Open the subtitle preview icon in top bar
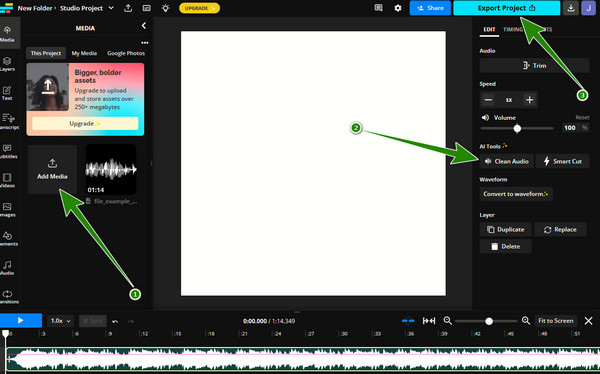600x374 pixels. point(146,8)
